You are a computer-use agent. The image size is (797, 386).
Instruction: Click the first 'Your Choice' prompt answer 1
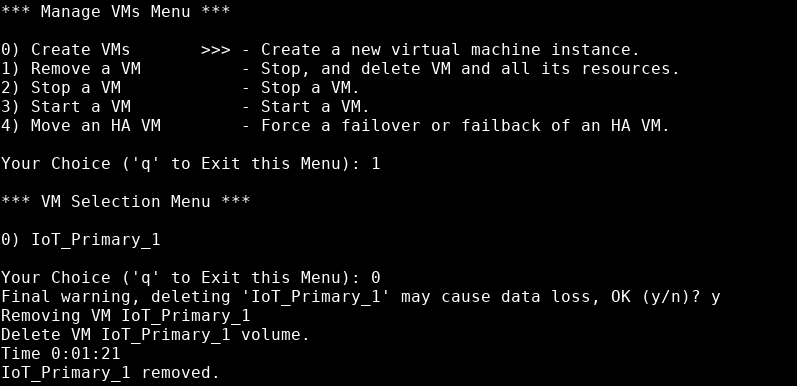pos(376,163)
